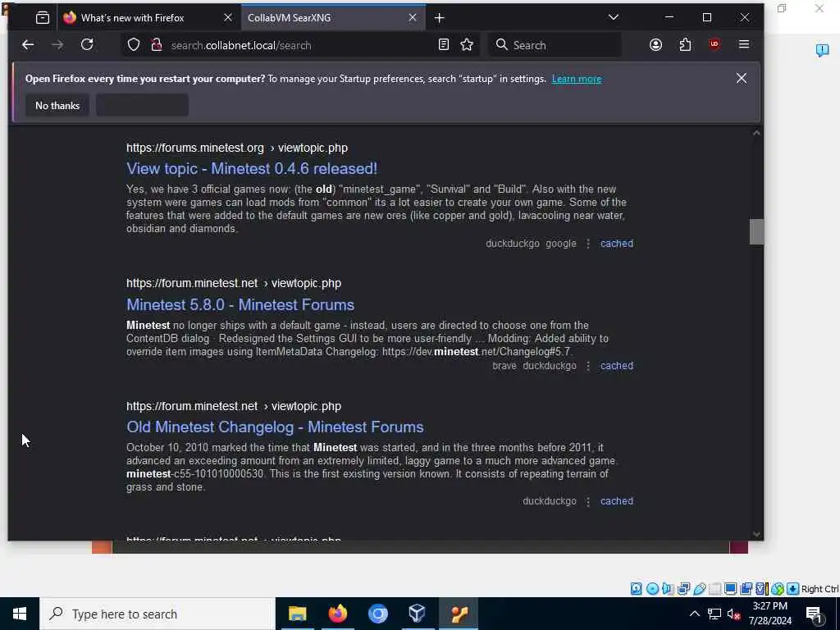Open the orange taskbar app icon
Viewport: 840px width, 630px height.
(x=459, y=614)
